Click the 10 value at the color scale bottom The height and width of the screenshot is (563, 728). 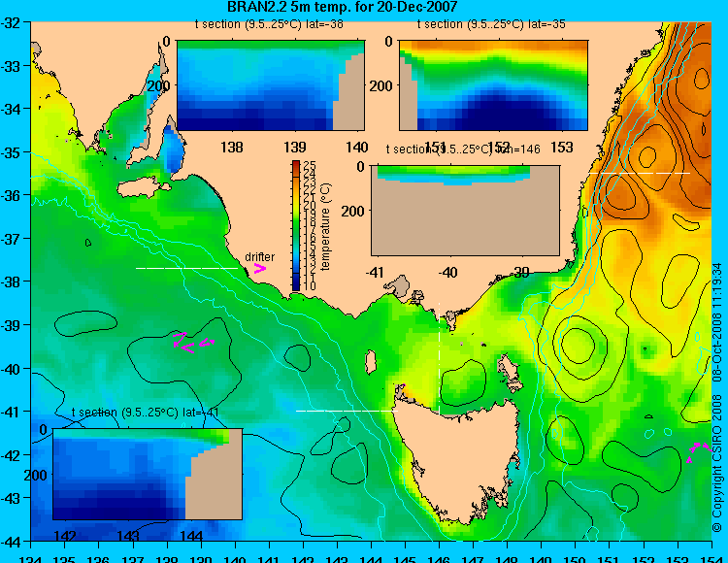point(310,286)
